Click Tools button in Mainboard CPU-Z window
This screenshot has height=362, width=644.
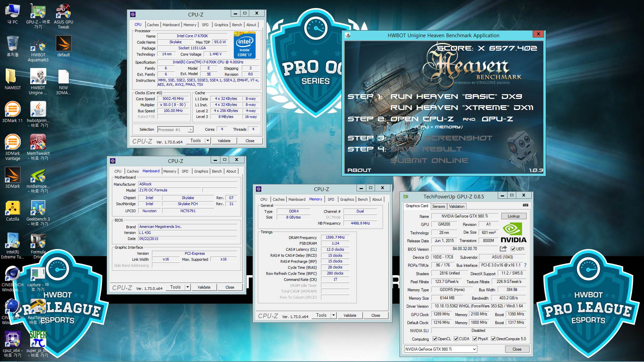[175, 287]
